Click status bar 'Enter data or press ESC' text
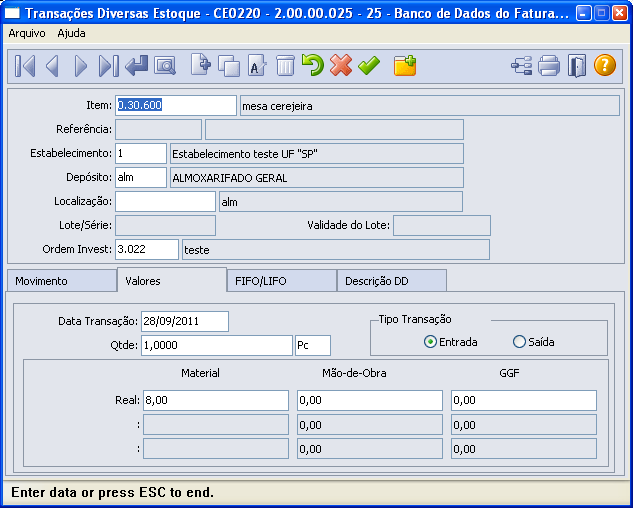Viewport: 633px width, 508px height. [113, 493]
